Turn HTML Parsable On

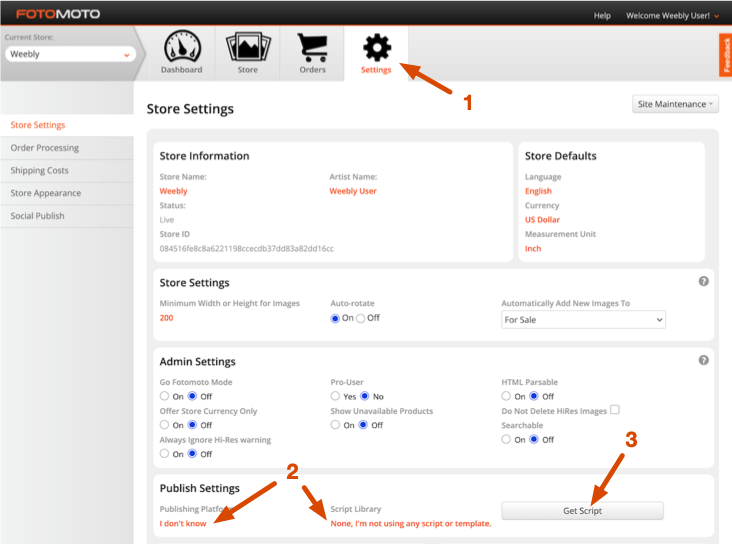(x=506, y=396)
